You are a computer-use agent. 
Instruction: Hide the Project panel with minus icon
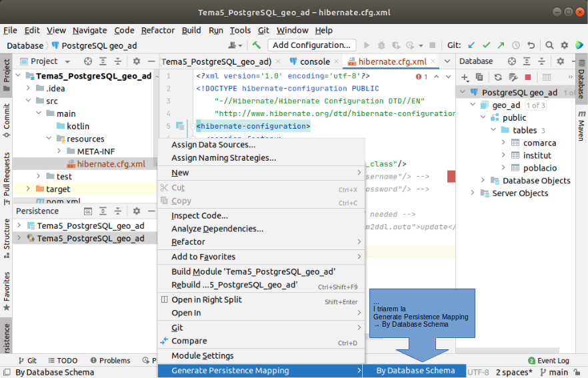pyautogui.click(x=151, y=61)
